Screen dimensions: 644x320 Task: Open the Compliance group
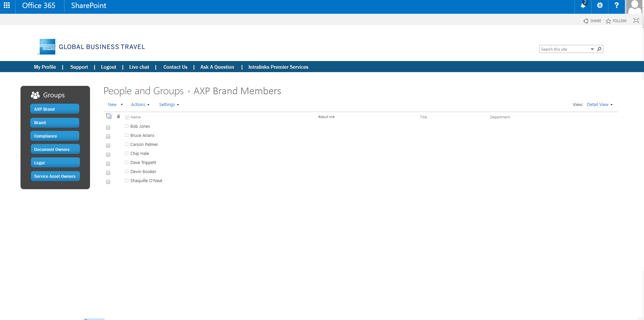click(x=55, y=136)
